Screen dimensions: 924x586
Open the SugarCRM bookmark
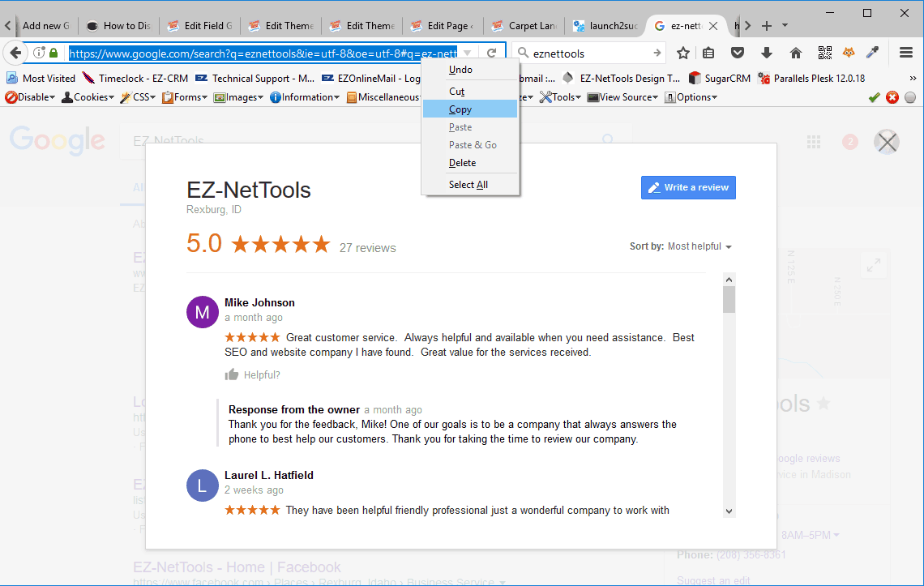coord(720,79)
